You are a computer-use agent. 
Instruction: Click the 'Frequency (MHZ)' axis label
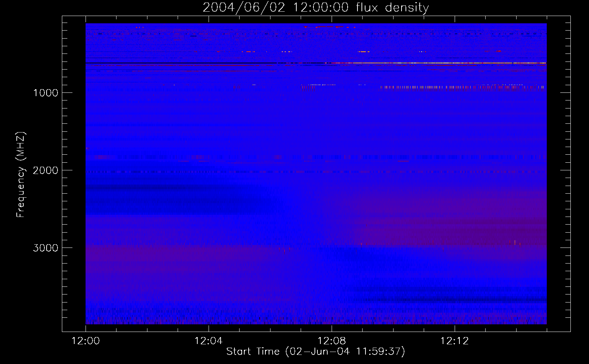pyautogui.click(x=21, y=174)
